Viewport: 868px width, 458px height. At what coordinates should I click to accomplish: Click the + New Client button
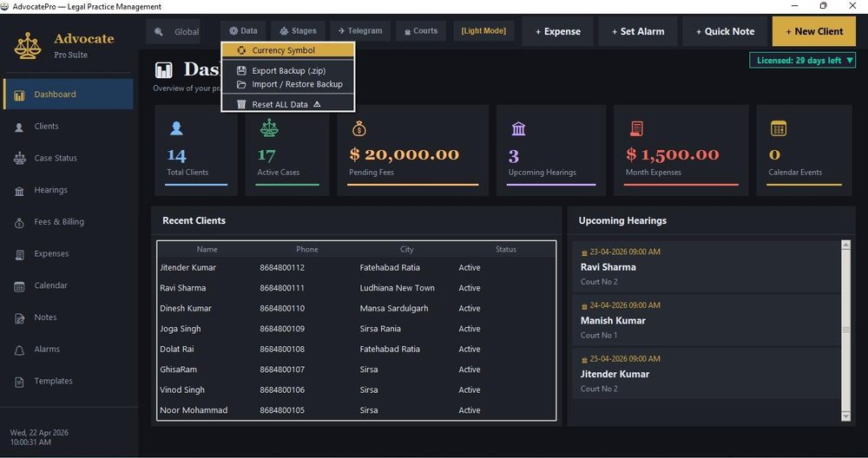(x=814, y=31)
